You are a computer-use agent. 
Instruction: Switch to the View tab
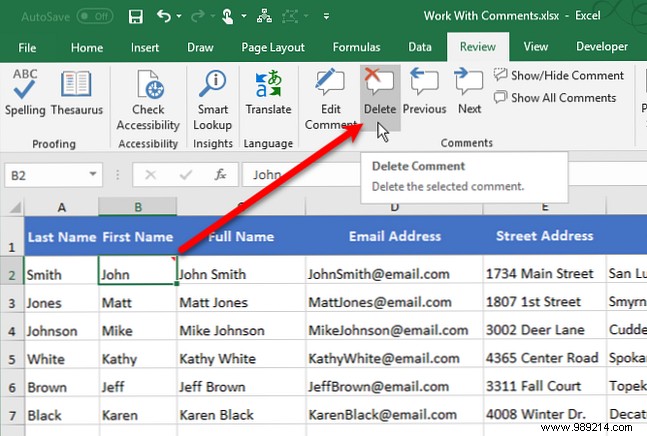[x=536, y=47]
